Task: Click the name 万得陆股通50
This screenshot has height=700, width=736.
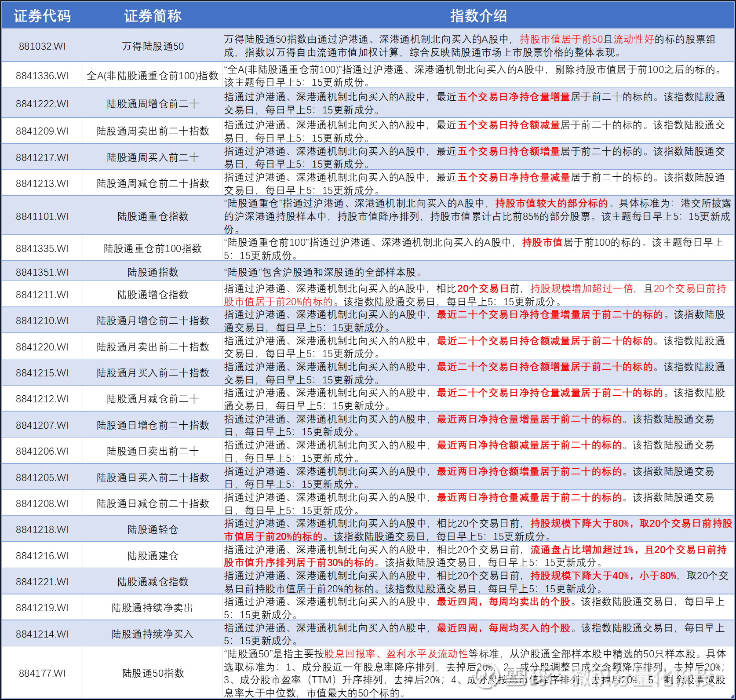Action: 153,46
